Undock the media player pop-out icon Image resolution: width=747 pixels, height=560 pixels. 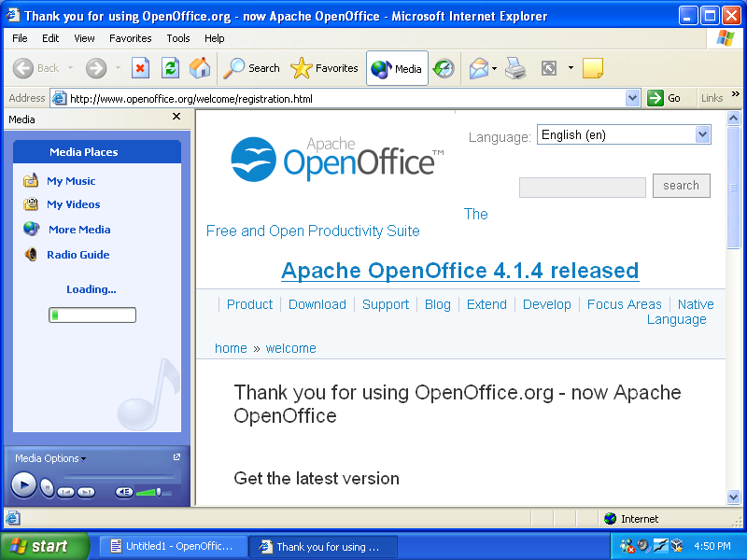tap(176, 457)
